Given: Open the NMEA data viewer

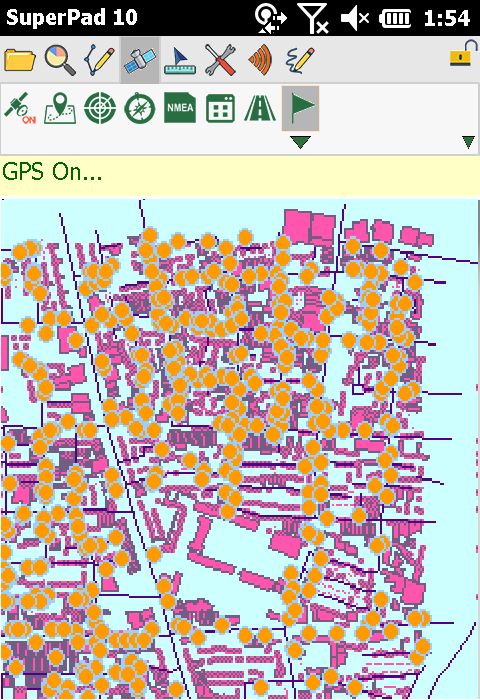Looking at the screenshot, I should point(180,108).
